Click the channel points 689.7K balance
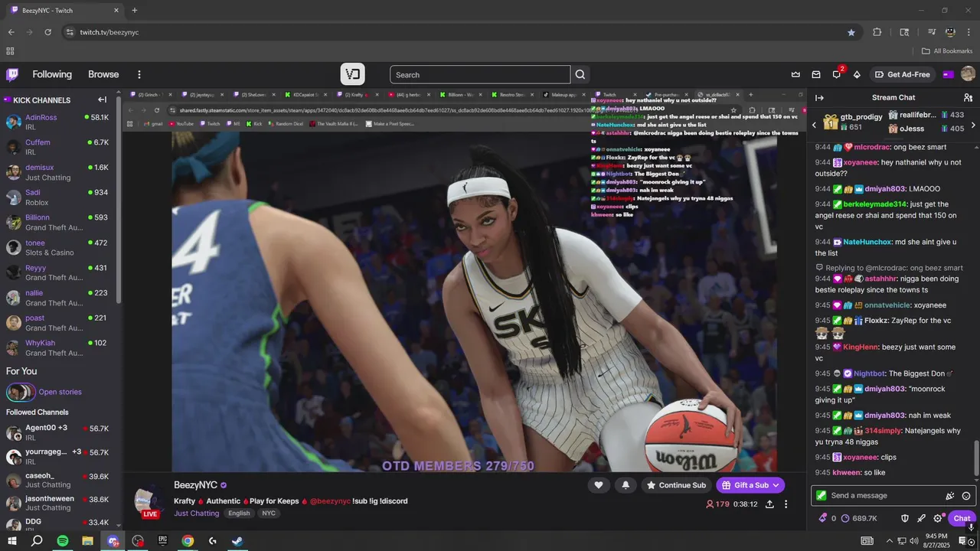Viewport: 980px width, 551px height. point(859,518)
